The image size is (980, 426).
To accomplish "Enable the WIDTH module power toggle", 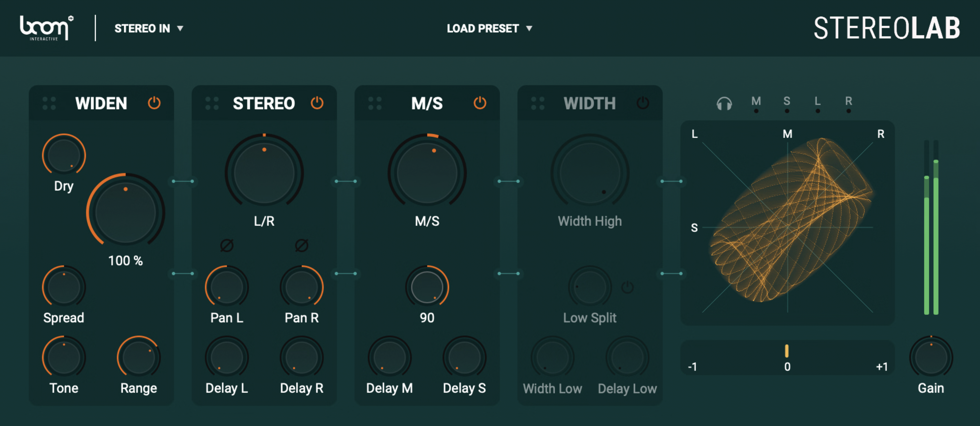I will (643, 103).
